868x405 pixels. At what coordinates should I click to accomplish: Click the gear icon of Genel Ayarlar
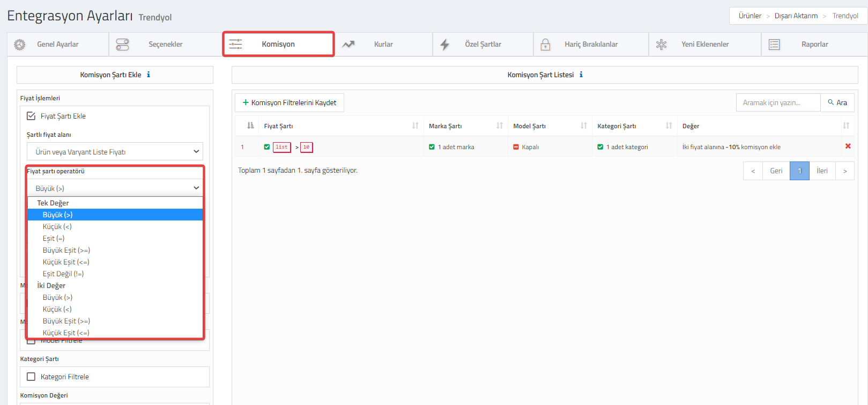(x=20, y=45)
